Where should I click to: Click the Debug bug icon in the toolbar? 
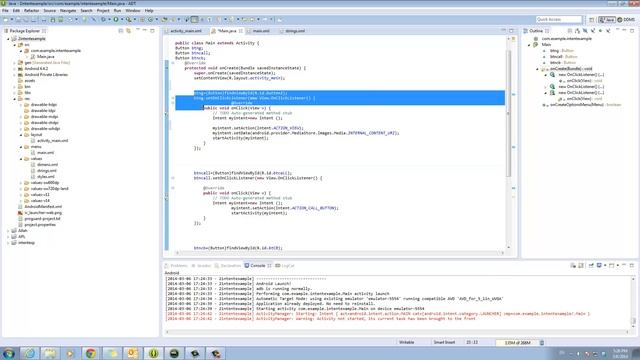click(x=103, y=20)
